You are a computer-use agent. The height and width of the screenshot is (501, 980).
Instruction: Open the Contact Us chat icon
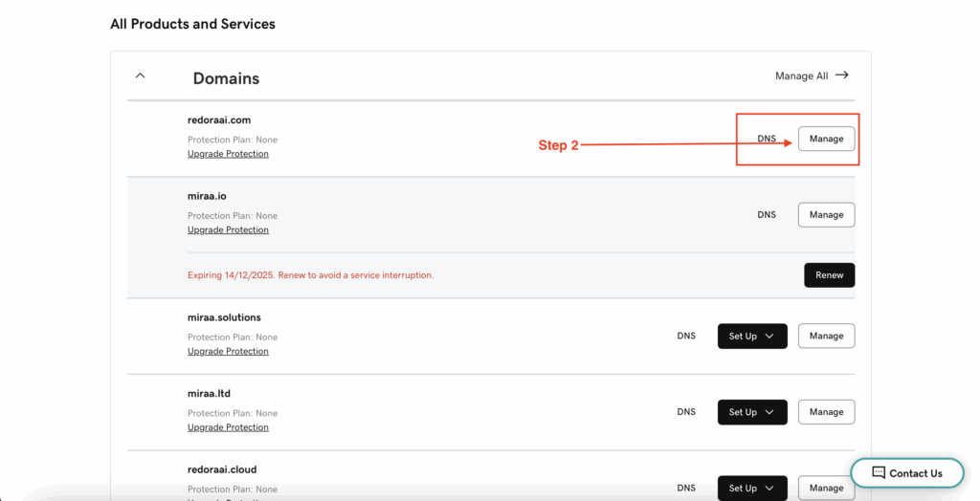(x=879, y=473)
